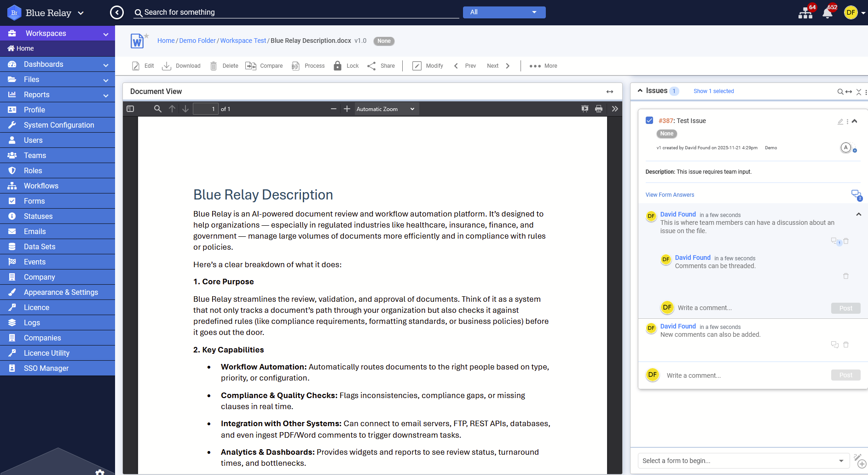Click the 'Search for something' field
868x475 pixels.
pos(296,12)
